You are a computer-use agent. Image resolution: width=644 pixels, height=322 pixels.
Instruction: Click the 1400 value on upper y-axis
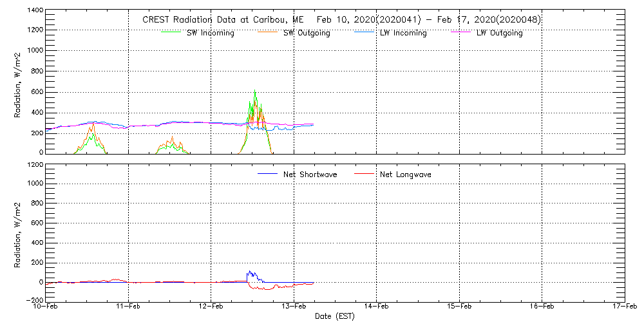(35, 11)
